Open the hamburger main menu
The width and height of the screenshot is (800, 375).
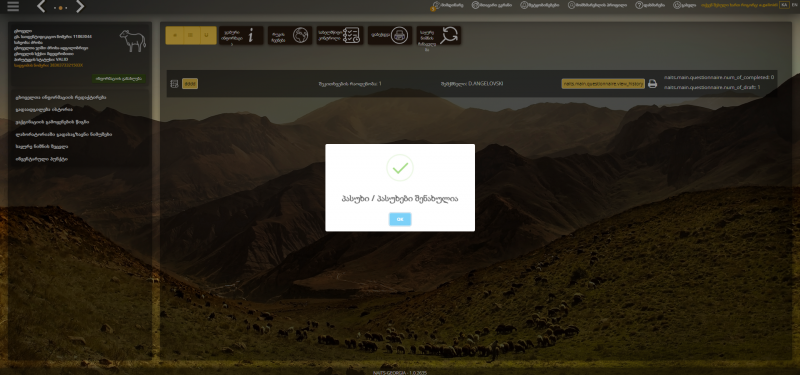13,6
